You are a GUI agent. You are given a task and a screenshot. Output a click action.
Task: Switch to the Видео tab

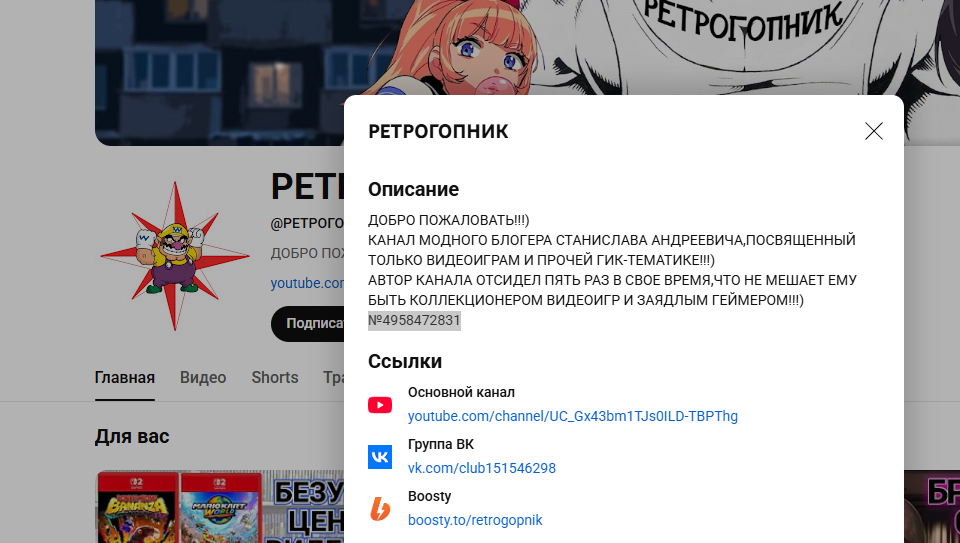click(x=203, y=378)
